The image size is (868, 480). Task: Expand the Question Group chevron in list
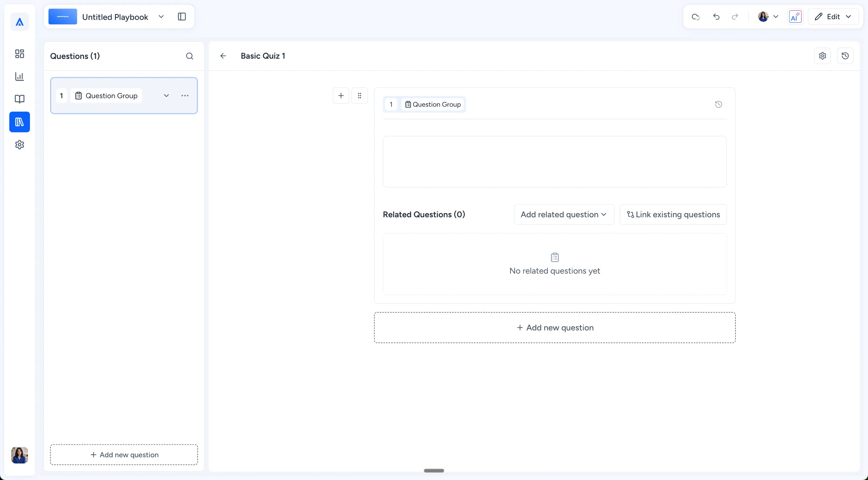pyautogui.click(x=166, y=96)
